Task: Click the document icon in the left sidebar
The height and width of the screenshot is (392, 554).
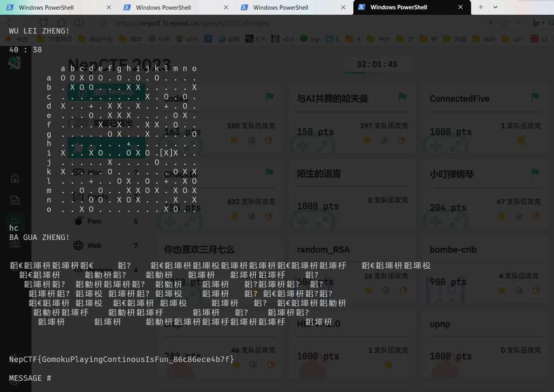Action: (15, 200)
